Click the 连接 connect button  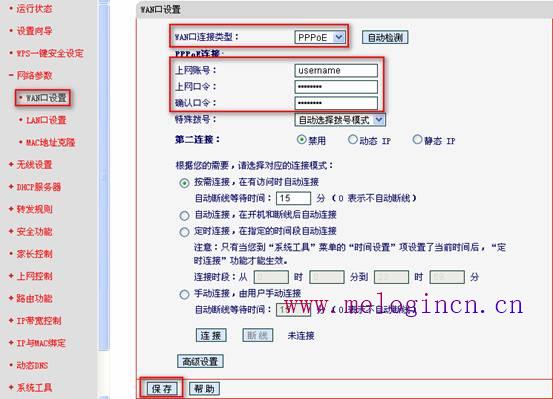point(211,335)
